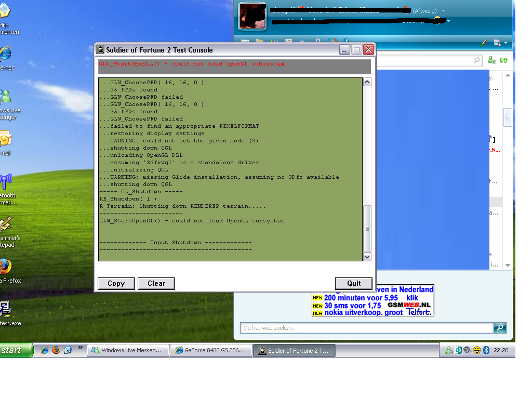
Task: Switch to Windows Live Messenger taskbar button
Action: click(128, 351)
